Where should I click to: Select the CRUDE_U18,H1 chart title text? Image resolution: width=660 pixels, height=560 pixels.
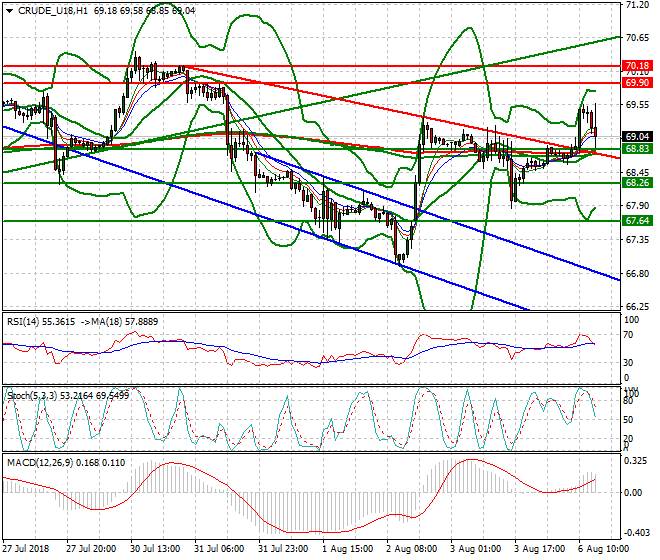(x=53, y=11)
